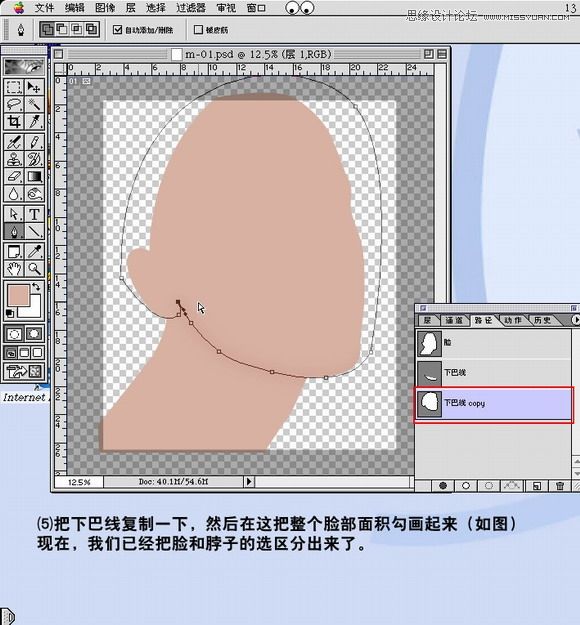This screenshot has width=580, height=625.
Task: Delete current path with trash icon
Action: [560, 485]
